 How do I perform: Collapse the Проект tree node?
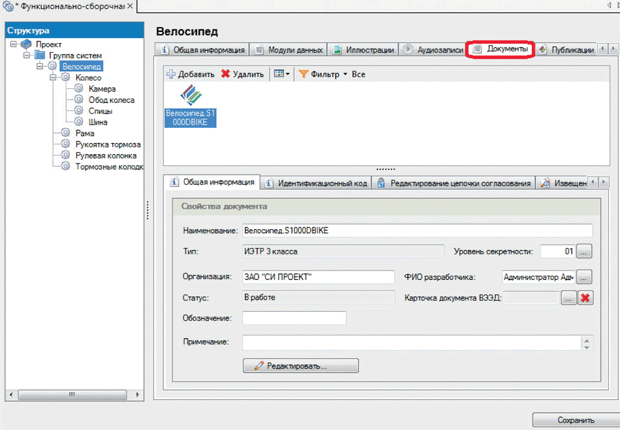pos(13,44)
